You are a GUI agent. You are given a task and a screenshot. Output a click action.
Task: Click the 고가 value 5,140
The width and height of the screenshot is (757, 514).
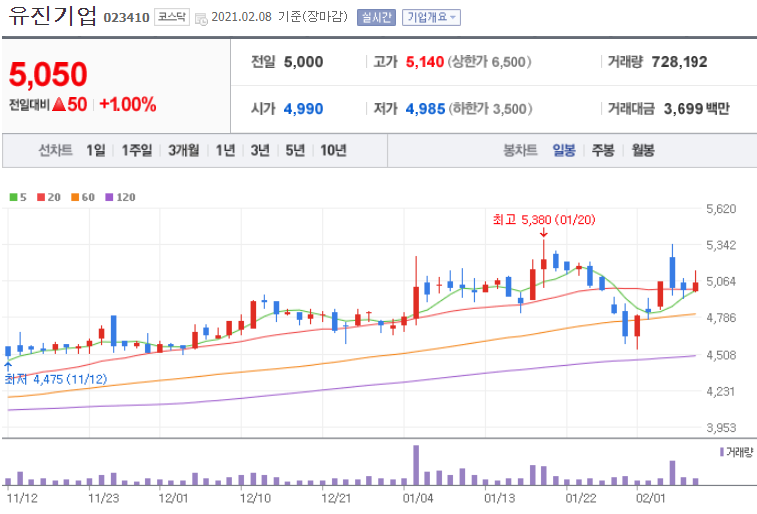425,62
